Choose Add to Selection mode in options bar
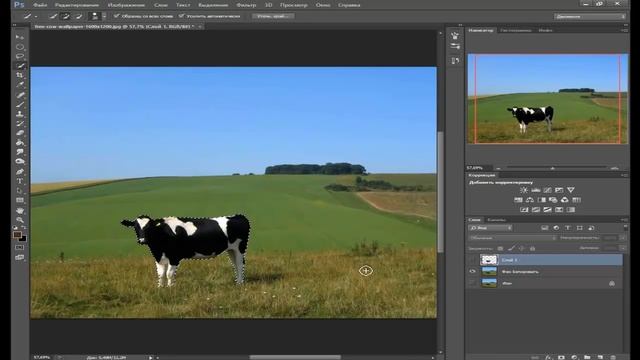 pyautogui.click(x=65, y=16)
